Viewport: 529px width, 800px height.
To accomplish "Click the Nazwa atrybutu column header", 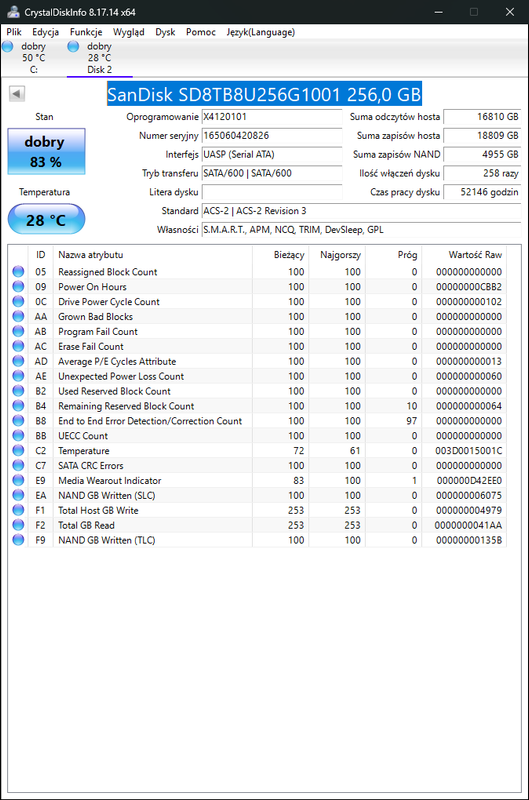I will coord(153,255).
